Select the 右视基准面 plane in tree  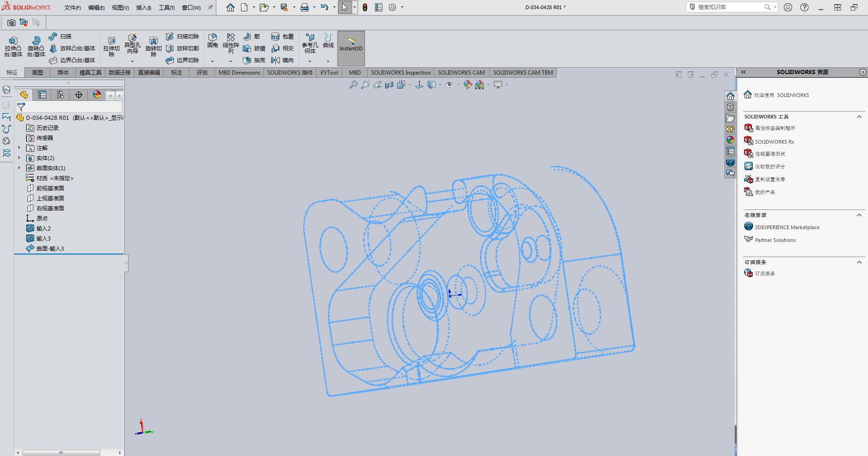point(50,208)
